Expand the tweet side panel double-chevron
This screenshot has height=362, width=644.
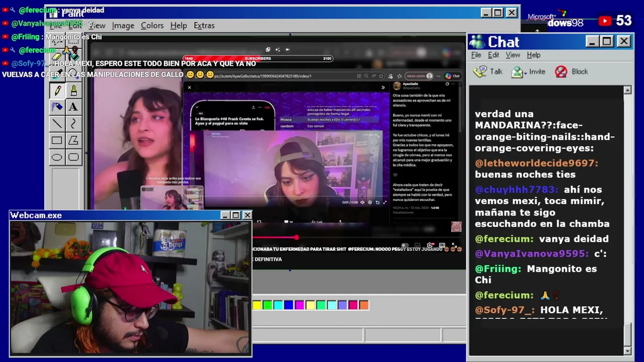(x=383, y=87)
